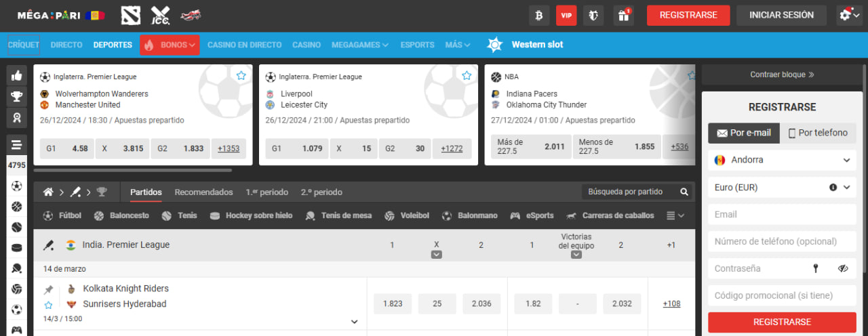Go to home icon in breadcrumb
Image resolution: width=868 pixels, height=336 pixels.
pyautogui.click(x=48, y=192)
